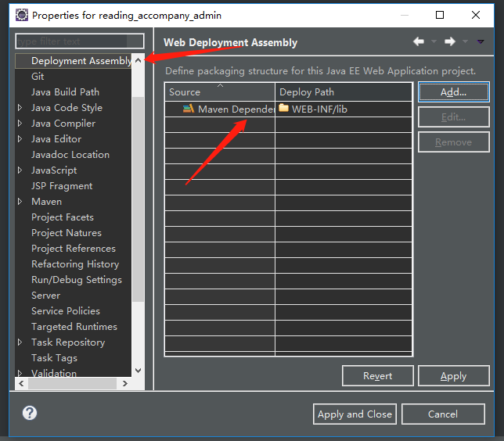
Task: Expand the Maven node
Action: click(20, 202)
